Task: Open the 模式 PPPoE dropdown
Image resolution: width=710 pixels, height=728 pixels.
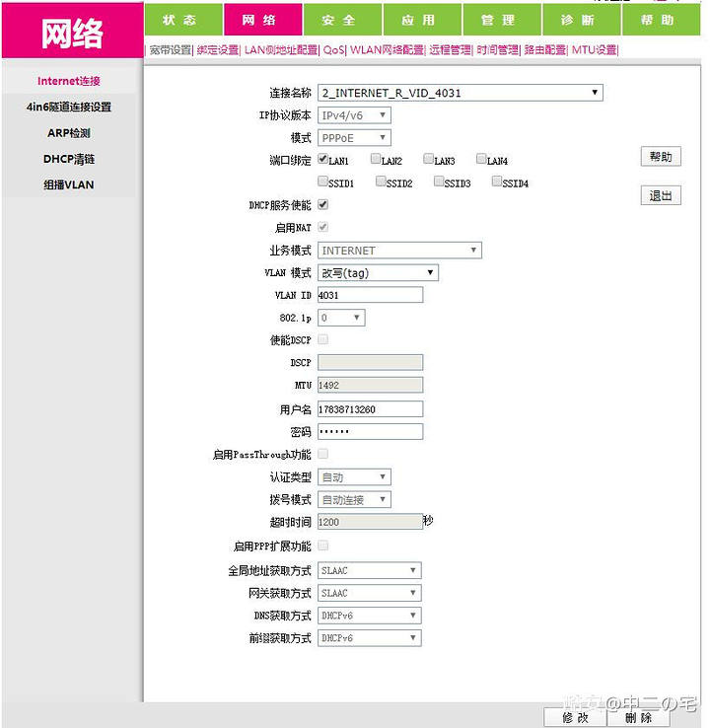Action: pos(354,138)
